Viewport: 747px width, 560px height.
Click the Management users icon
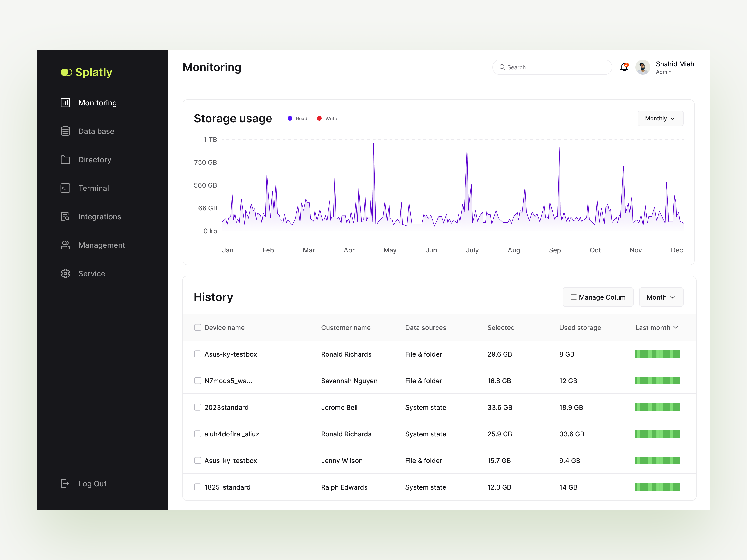coord(65,245)
